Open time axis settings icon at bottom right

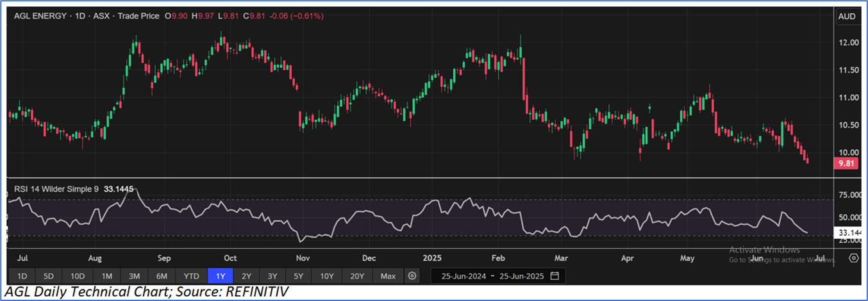853,258
